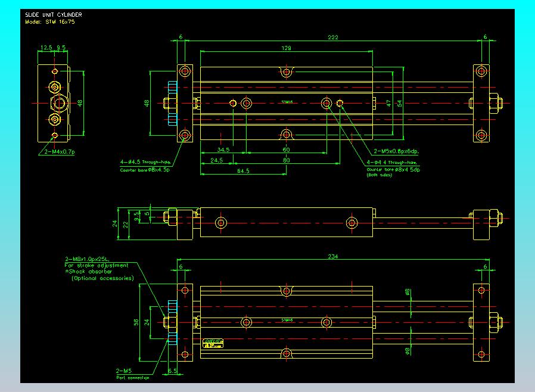This screenshot has width=535, height=392.
Task: Click the "2-M5x0.8px6dp." annotation
Action: tap(396, 151)
